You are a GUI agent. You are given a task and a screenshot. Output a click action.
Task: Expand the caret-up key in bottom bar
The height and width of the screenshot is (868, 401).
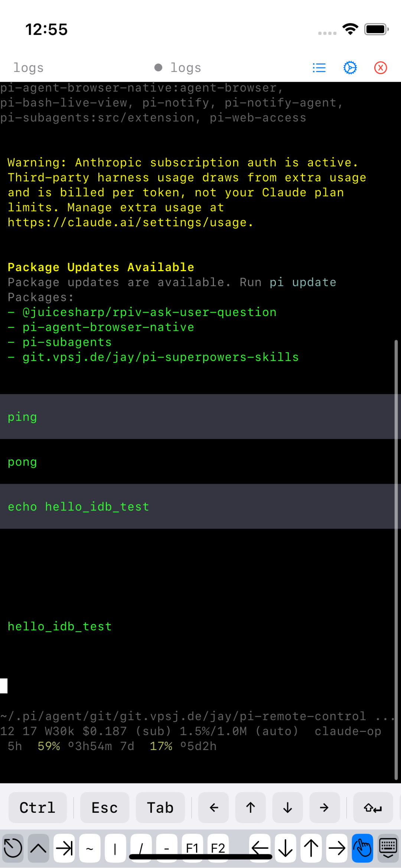tap(39, 848)
